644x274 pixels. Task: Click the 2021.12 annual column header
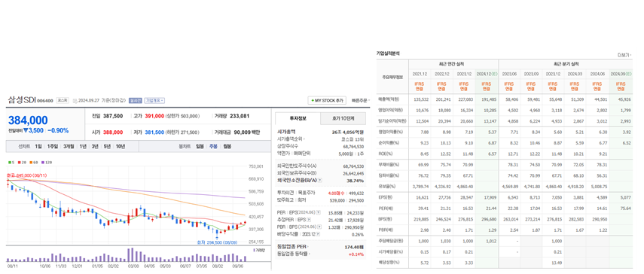coord(420,74)
